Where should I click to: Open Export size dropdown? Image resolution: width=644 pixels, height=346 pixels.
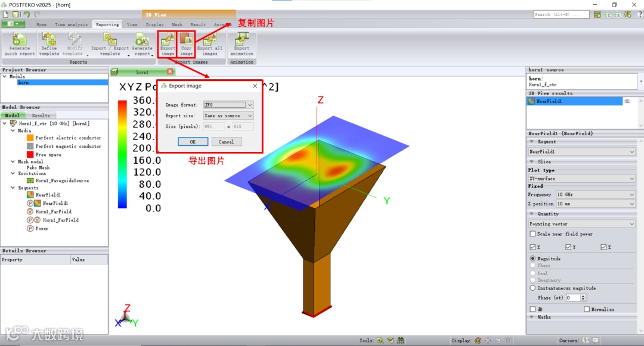tap(228, 116)
